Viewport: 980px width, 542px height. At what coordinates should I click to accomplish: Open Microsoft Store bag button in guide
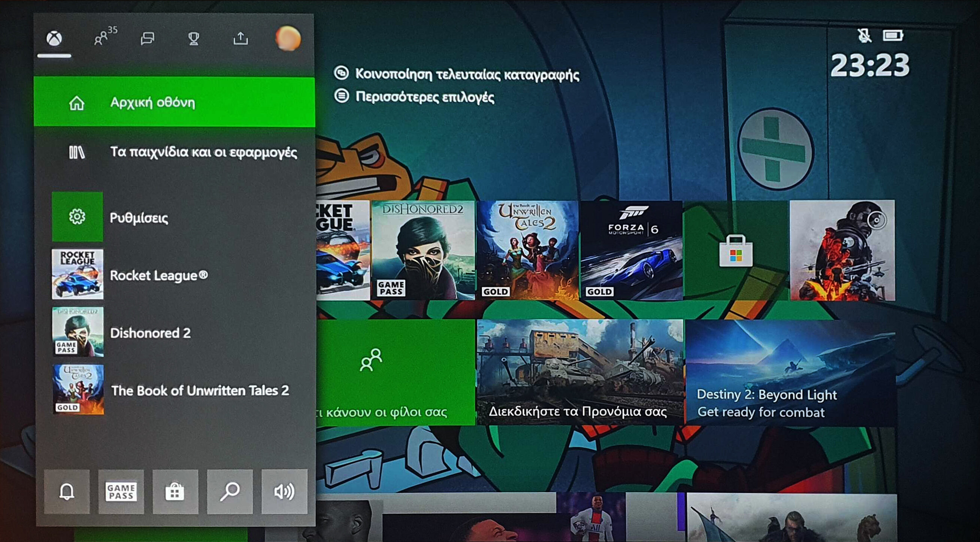(175, 491)
